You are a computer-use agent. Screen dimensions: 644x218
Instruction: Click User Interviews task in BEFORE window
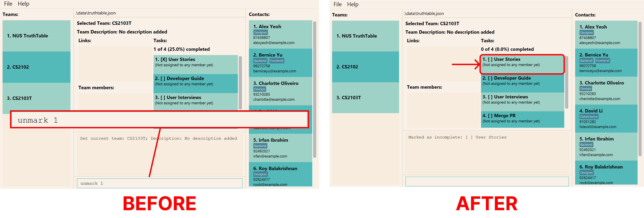point(195,101)
